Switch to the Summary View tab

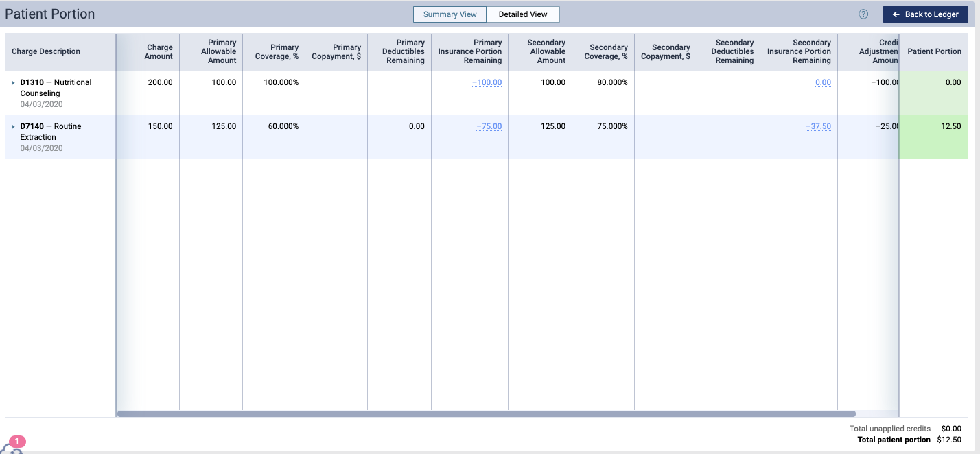pyautogui.click(x=450, y=14)
